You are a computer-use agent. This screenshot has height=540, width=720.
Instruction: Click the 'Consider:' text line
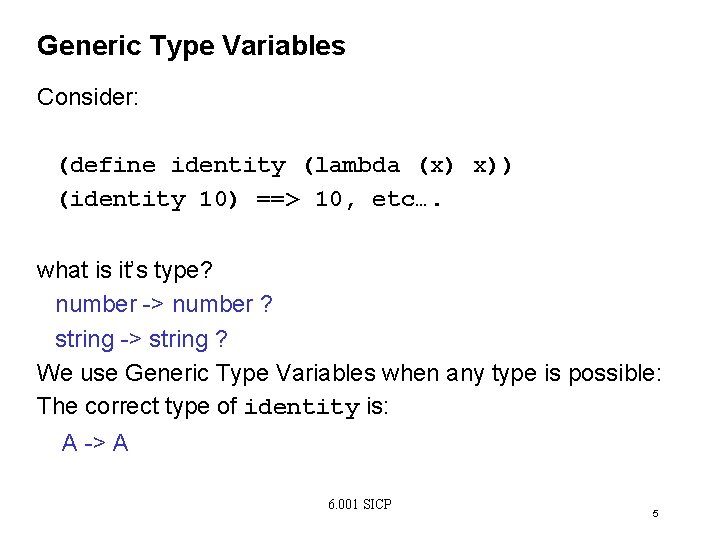coord(88,97)
